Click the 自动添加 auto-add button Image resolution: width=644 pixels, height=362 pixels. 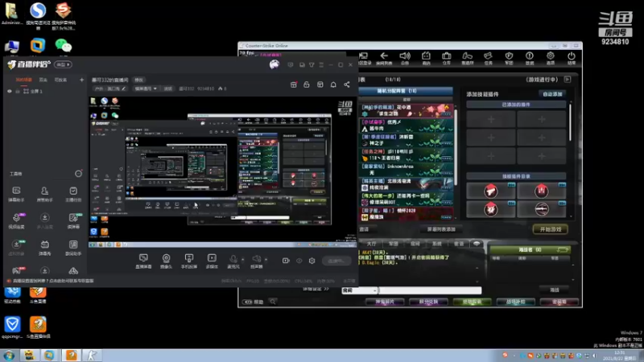pyautogui.click(x=552, y=94)
